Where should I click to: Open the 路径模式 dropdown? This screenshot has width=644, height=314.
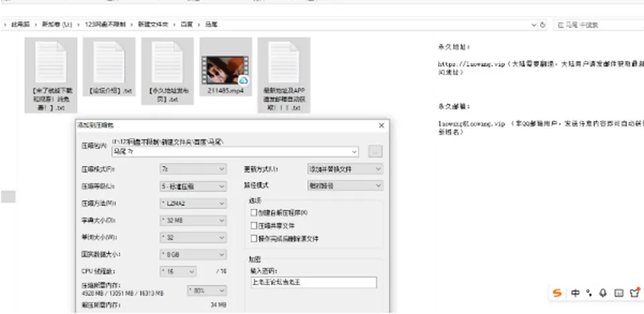pyautogui.click(x=345, y=185)
